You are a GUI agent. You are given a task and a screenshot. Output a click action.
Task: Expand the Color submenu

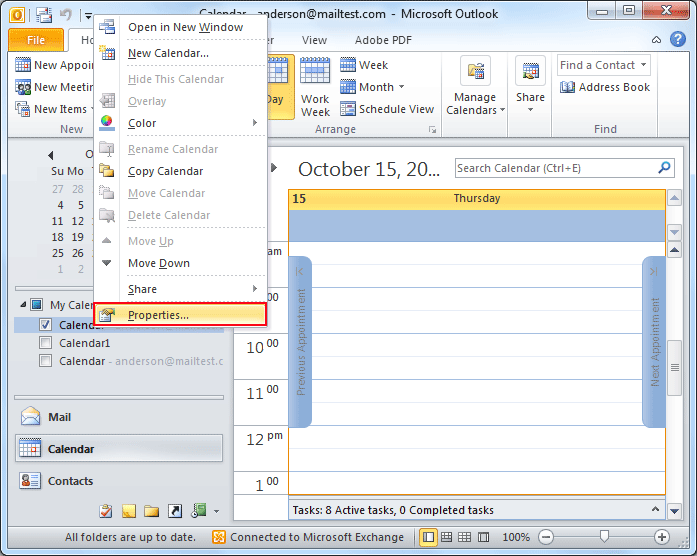tap(180, 123)
